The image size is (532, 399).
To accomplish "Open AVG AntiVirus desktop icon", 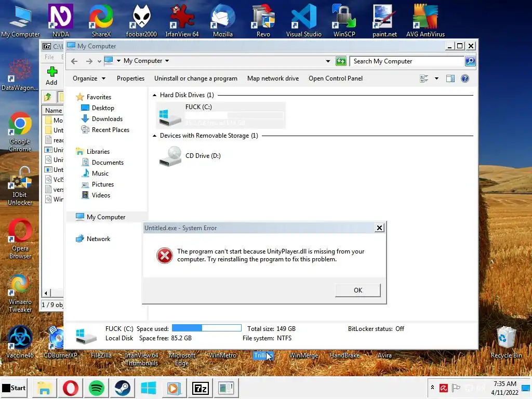I will pos(425,20).
